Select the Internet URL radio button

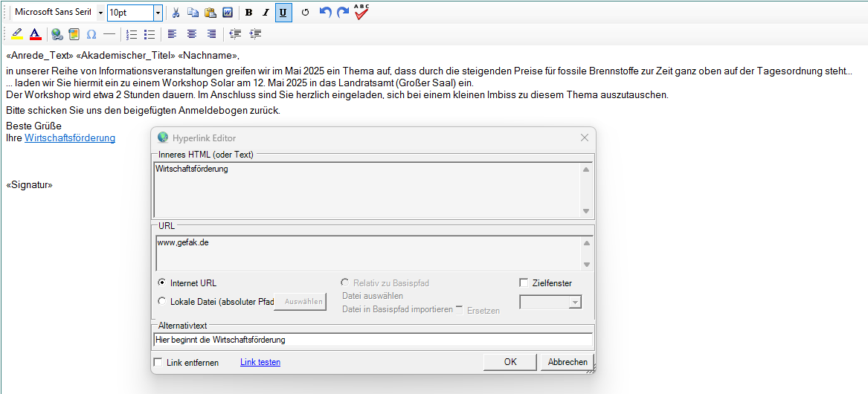pos(161,282)
